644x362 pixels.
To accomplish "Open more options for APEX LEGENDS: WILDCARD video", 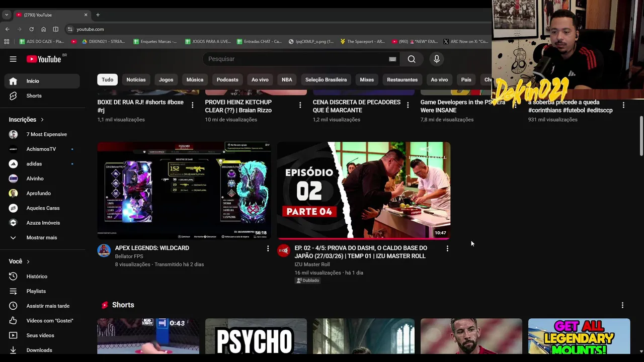I will (268, 248).
